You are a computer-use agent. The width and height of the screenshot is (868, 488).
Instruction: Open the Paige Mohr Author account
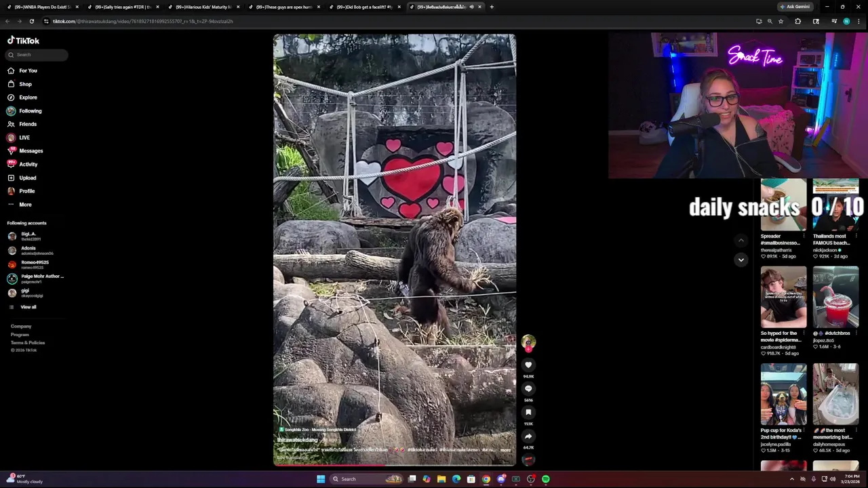[35, 279]
